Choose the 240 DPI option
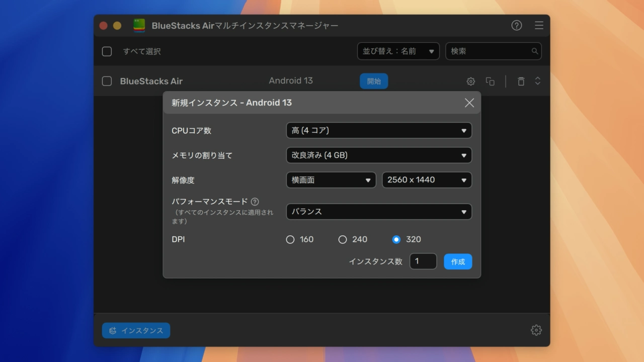The image size is (644, 362). click(343, 240)
